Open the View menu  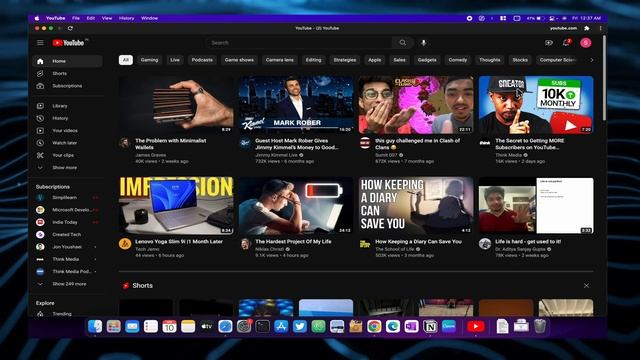(x=107, y=18)
